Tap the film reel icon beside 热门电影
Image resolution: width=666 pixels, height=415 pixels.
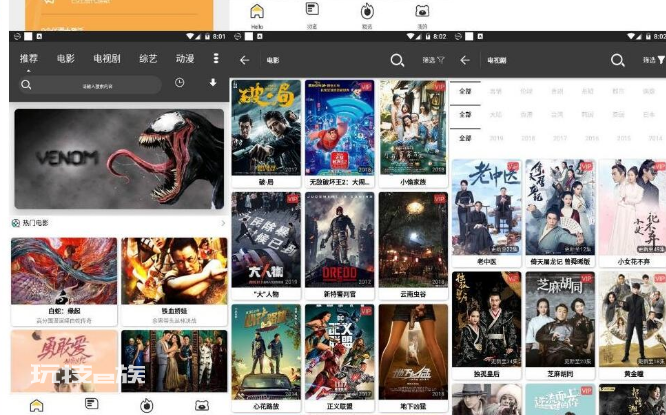[x=16, y=223]
